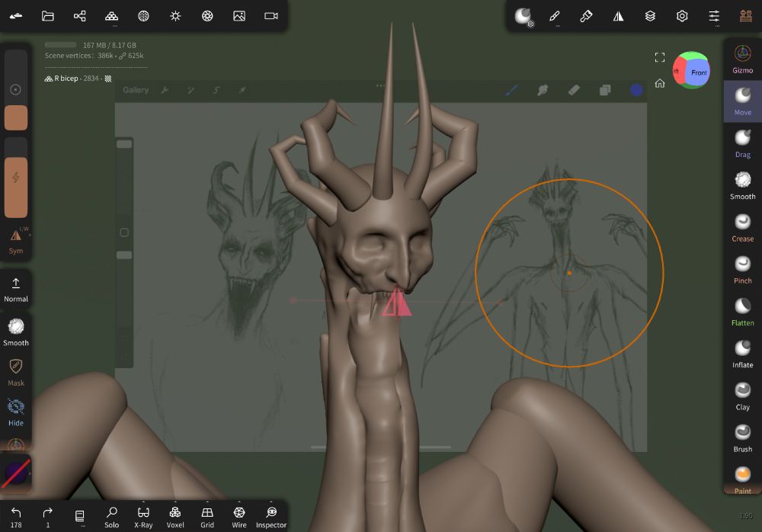Viewport: 762px width, 532px height.
Task: Open the Post-process settings
Action: click(x=207, y=15)
